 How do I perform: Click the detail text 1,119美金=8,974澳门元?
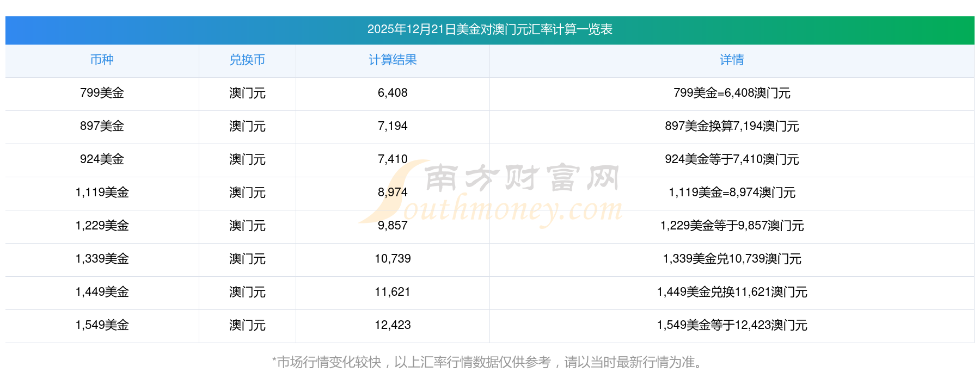pyautogui.click(x=732, y=192)
